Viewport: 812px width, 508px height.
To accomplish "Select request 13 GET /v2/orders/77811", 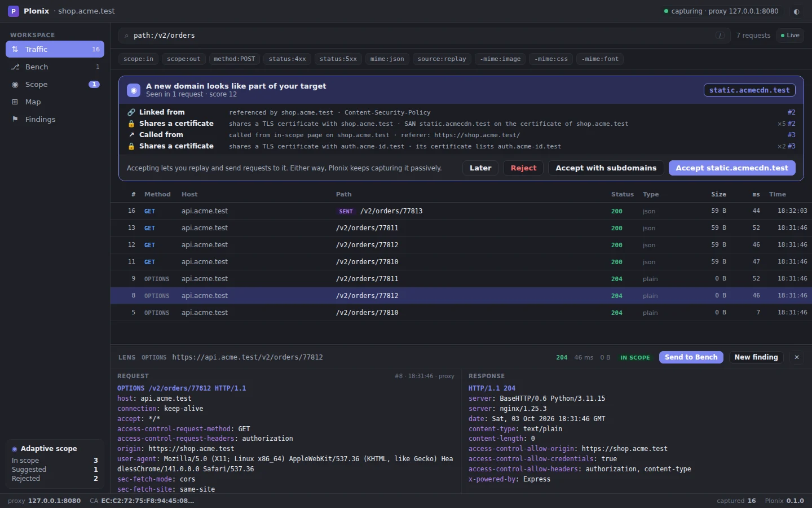I will pyautogui.click(x=461, y=228).
